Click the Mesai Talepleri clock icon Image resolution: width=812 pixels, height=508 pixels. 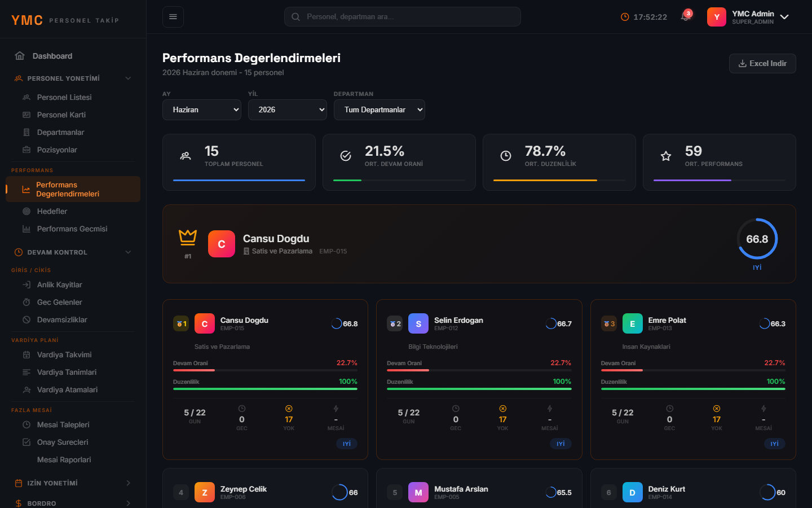tap(27, 424)
